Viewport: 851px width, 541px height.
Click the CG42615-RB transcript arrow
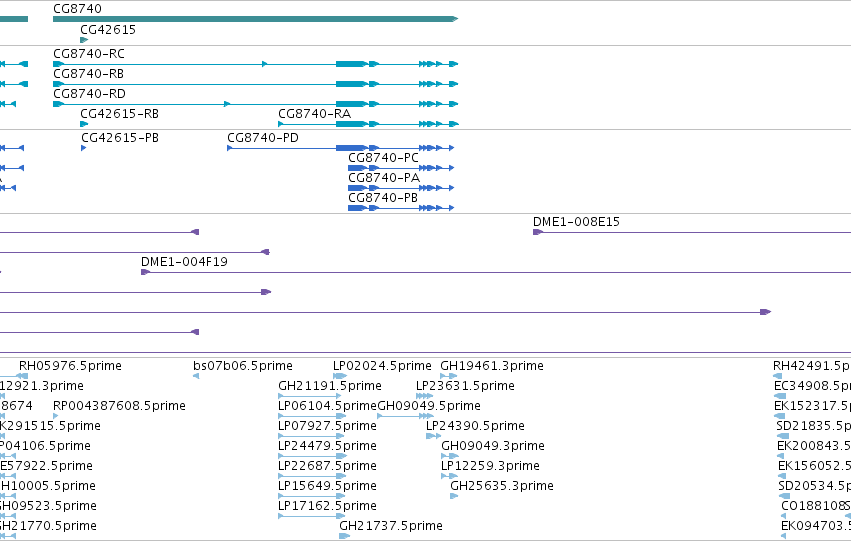click(84, 124)
